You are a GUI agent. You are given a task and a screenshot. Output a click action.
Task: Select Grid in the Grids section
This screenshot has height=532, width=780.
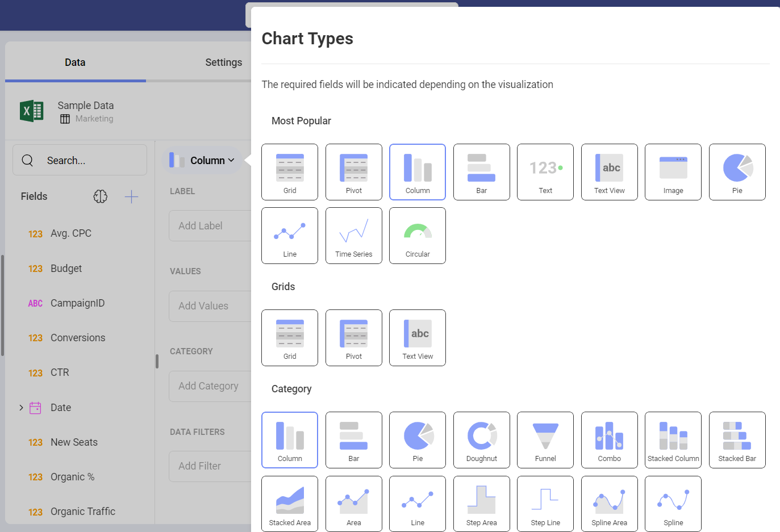290,338
